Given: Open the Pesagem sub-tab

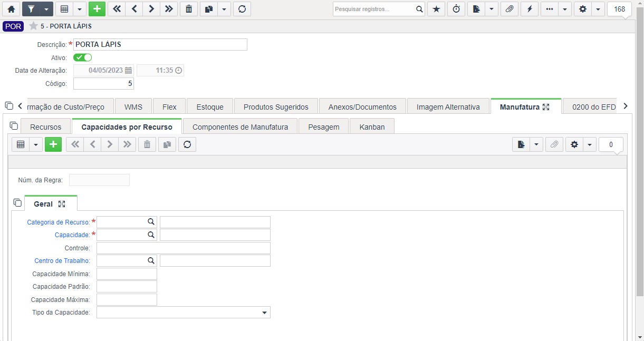Looking at the screenshot, I should 323,126.
